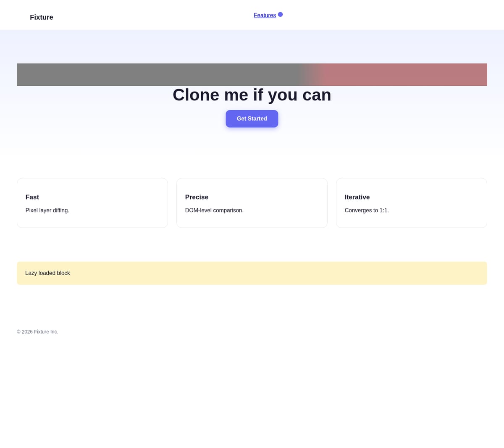504x448 pixels.
Task: Click the Clone me if you can heading
Action: [x=252, y=95]
